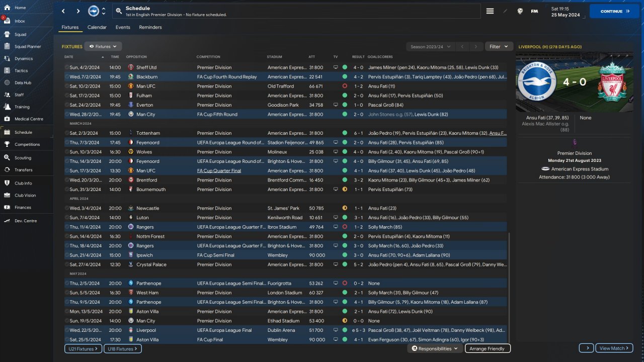Click the Brighton club badge in the top bar

(x=94, y=11)
